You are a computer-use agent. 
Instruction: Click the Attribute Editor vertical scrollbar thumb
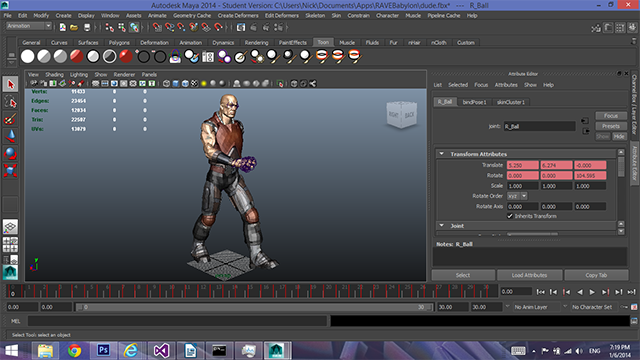click(x=621, y=167)
